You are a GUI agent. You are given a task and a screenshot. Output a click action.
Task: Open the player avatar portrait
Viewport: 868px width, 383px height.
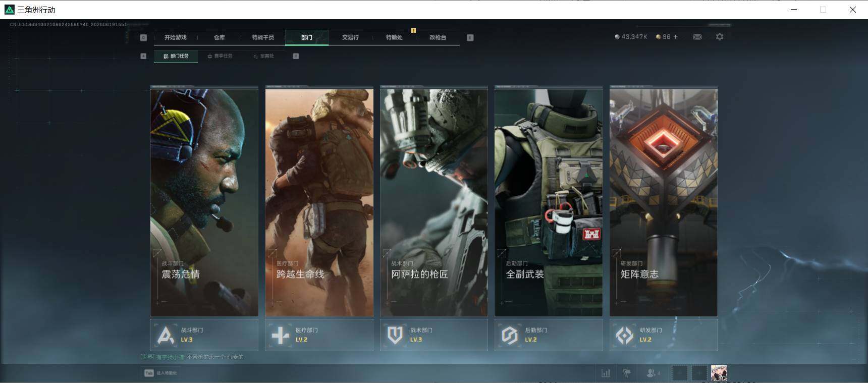click(x=719, y=373)
